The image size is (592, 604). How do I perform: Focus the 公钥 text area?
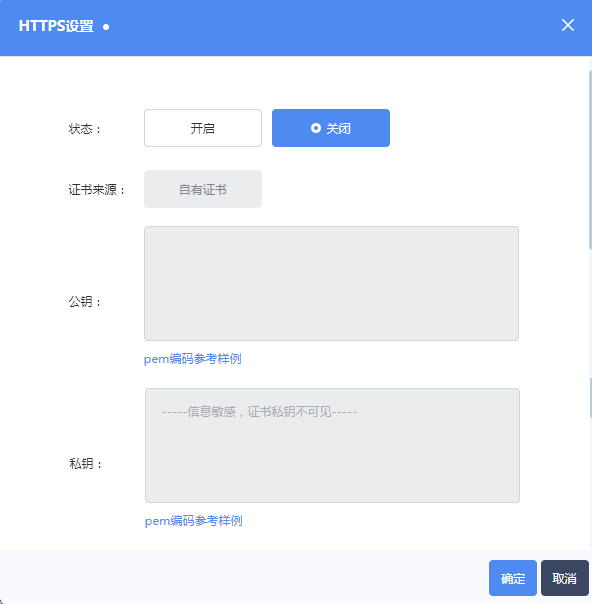pos(331,284)
